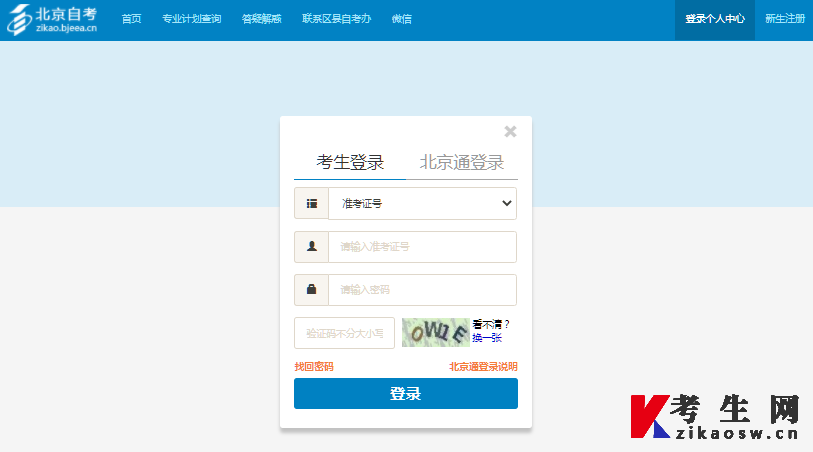Focus the 验证码 captcha input field
This screenshot has width=813, height=452.
344,333
